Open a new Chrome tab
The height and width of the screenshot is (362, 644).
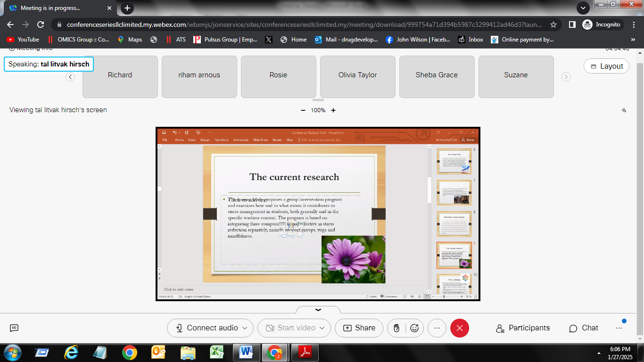point(127,8)
